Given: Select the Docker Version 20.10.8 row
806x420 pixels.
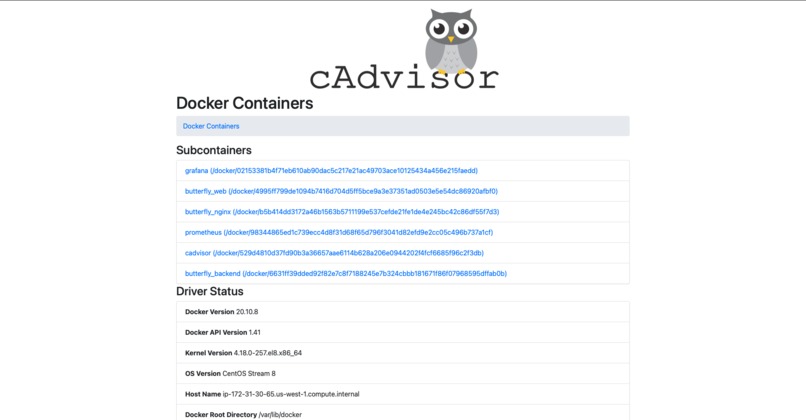Looking at the screenshot, I should tap(402, 312).
